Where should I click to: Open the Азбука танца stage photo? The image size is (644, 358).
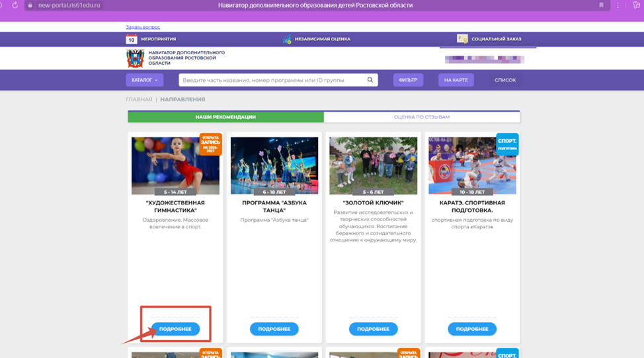pos(274,165)
